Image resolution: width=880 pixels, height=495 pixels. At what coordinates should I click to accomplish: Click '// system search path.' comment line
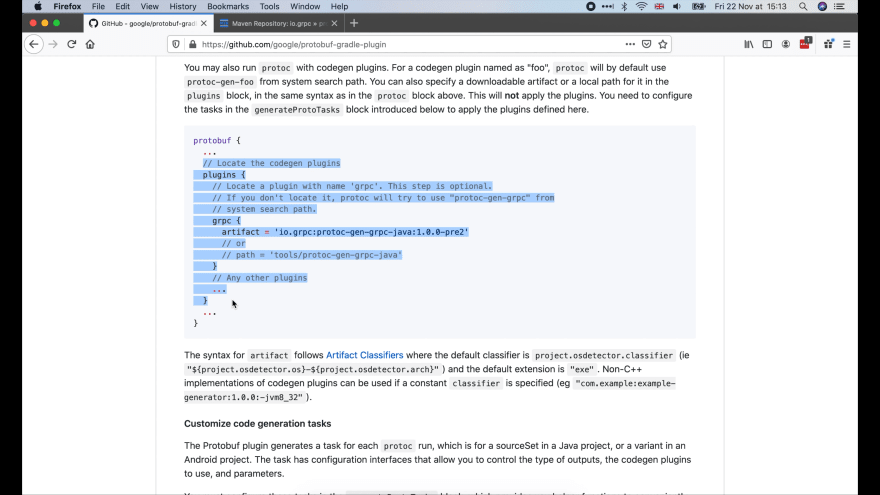(264, 209)
